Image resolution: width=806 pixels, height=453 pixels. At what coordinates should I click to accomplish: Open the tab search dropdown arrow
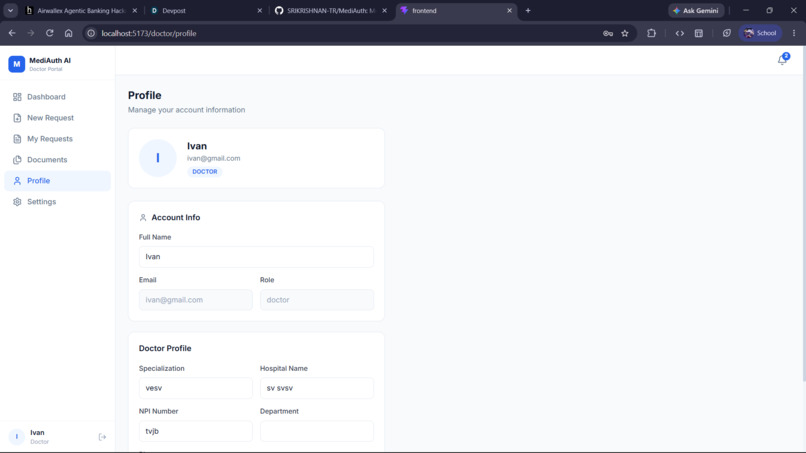pyautogui.click(x=10, y=10)
